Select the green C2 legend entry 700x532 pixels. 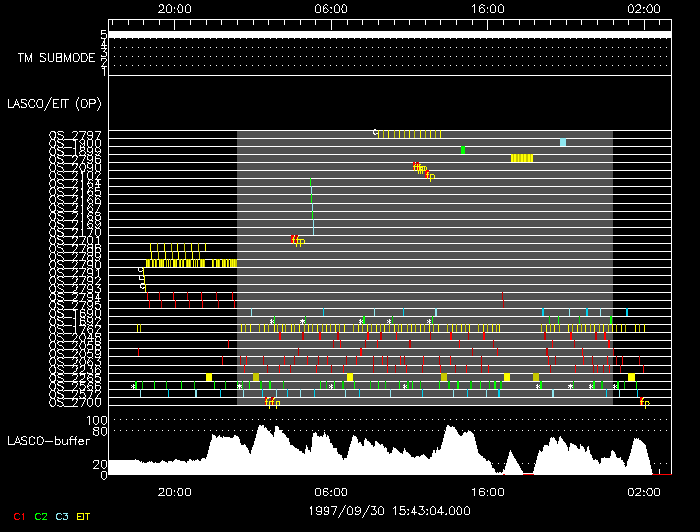pyautogui.click(x=40, y=516)
